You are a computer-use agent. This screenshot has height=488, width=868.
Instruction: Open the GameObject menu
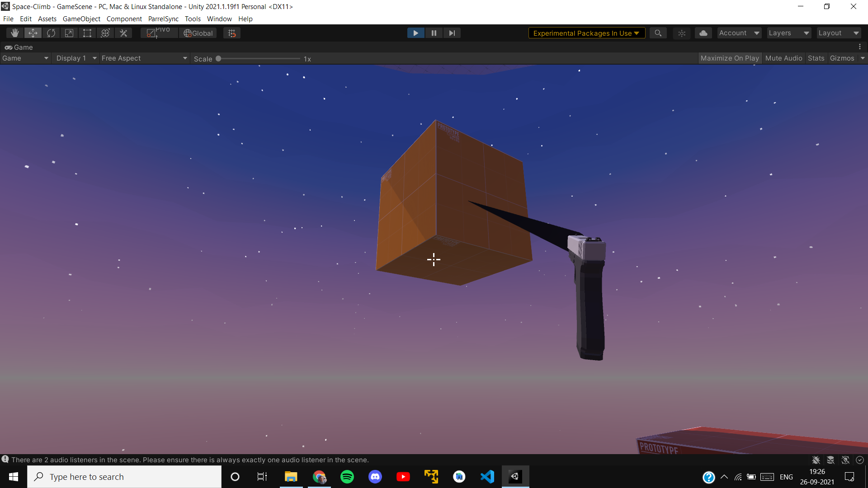click(x=81, y=19)
